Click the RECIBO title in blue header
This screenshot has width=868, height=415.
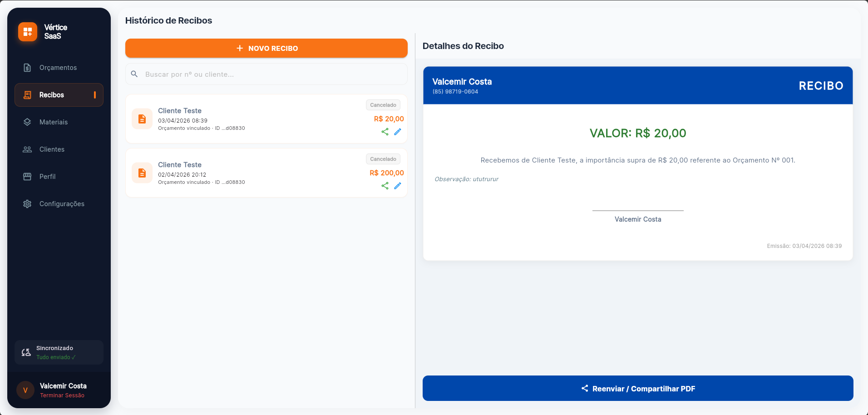[x=821, y=86]
